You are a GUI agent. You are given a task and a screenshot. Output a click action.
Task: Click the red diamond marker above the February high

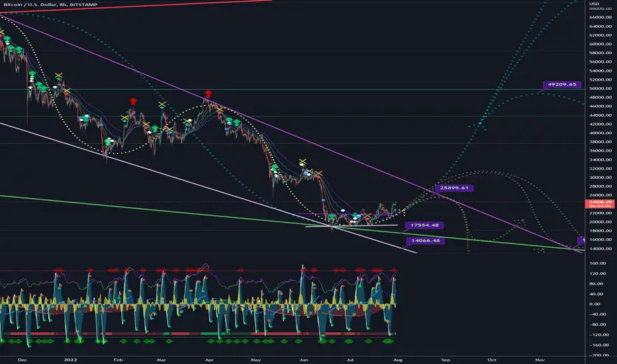[133, 101]
